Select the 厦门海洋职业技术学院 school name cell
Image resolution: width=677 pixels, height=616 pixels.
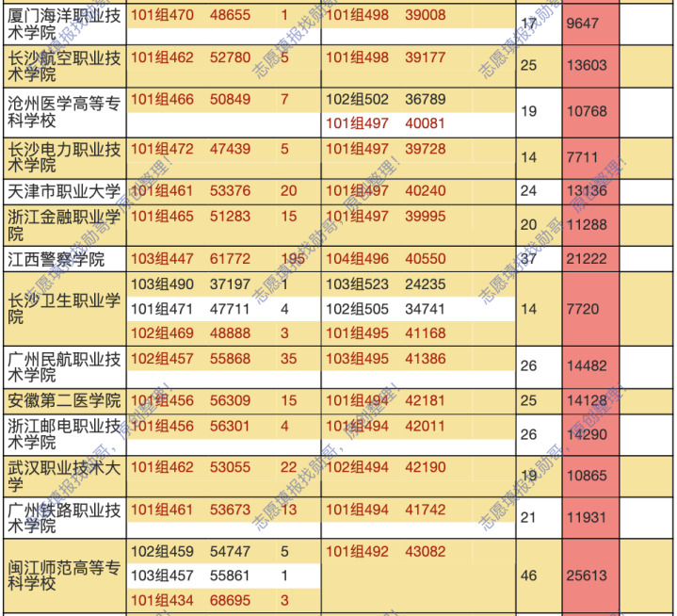(x=64, y=24)
